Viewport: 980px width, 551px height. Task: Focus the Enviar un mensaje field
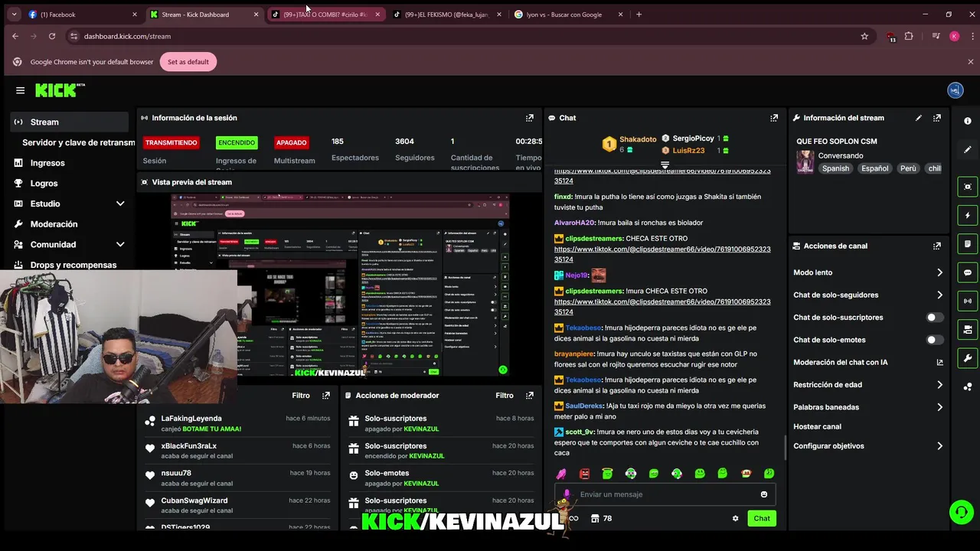tap(665, 494)
